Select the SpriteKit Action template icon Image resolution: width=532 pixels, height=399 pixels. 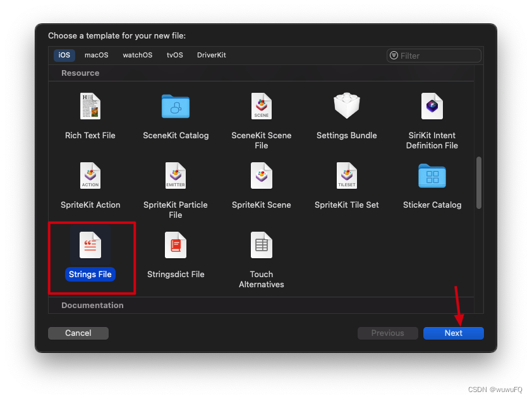coord(90,176)
